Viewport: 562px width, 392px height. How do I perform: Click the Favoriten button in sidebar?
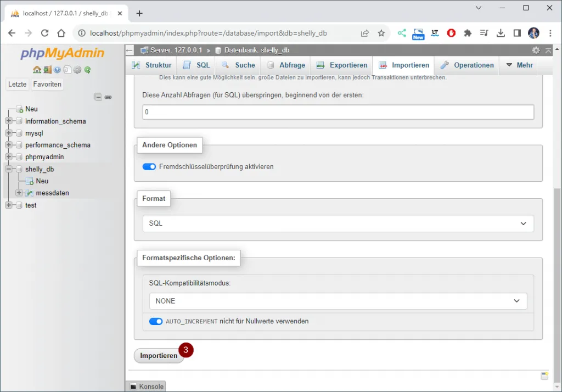click(x=47, y=84)
